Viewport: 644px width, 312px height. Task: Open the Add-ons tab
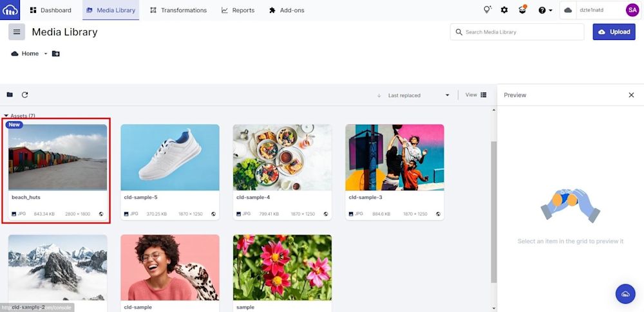(x=287, y=10)
